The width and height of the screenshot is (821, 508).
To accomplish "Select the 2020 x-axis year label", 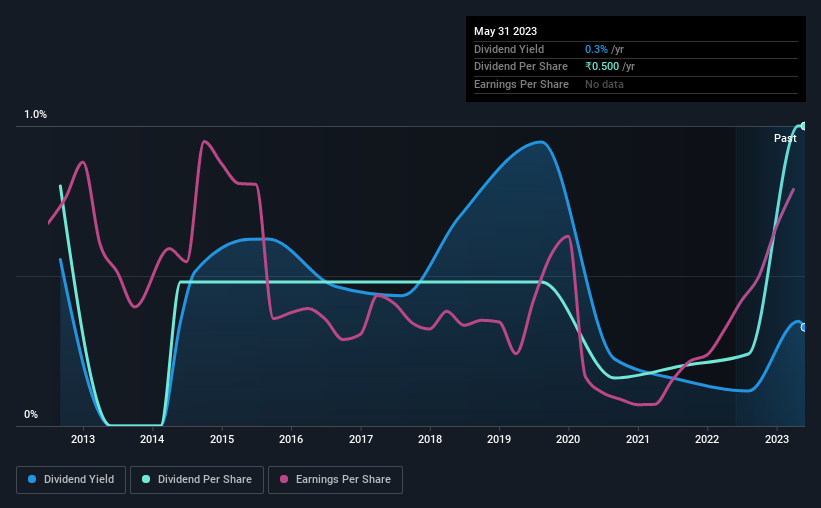I will [x=568, y=439].
